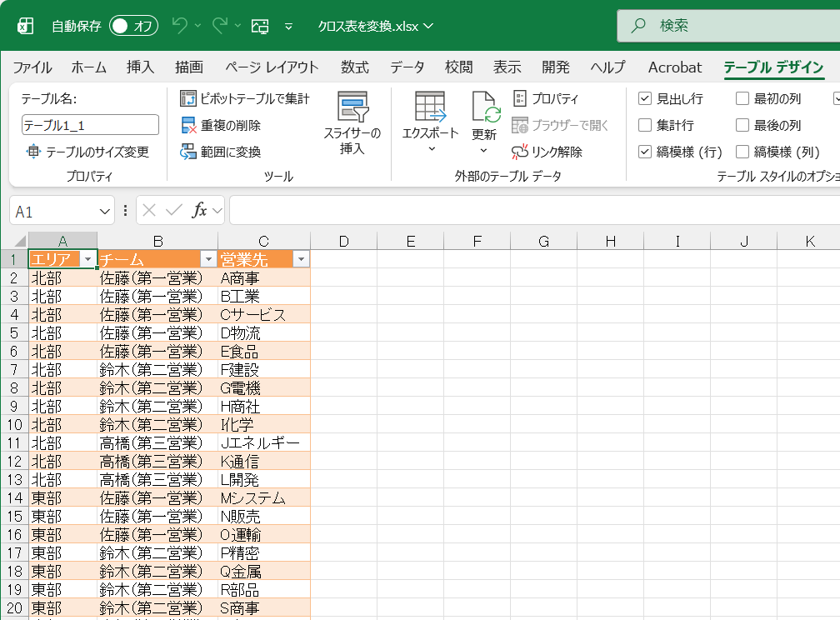Enable the 集計行 checkbox

(646, 125)
